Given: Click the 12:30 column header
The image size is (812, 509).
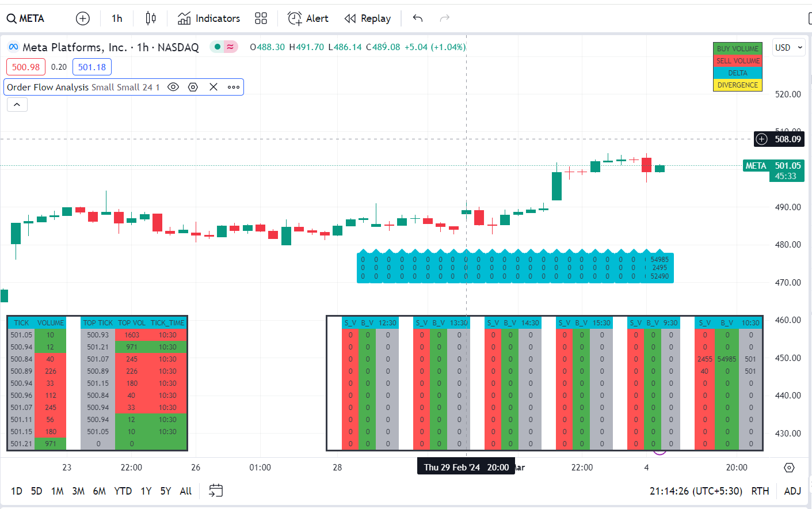Looking at the screenshot, I should 387,322.
